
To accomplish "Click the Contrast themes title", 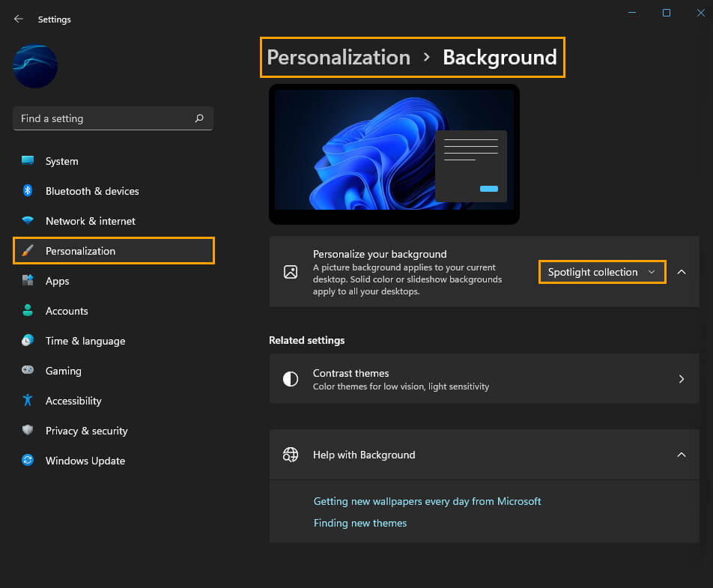I will click(351, 373).
